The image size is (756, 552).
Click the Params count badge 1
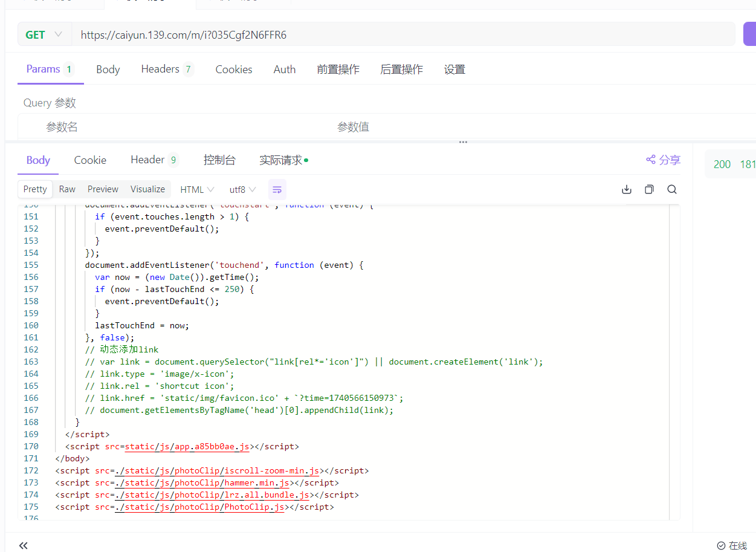coord(69,70)
